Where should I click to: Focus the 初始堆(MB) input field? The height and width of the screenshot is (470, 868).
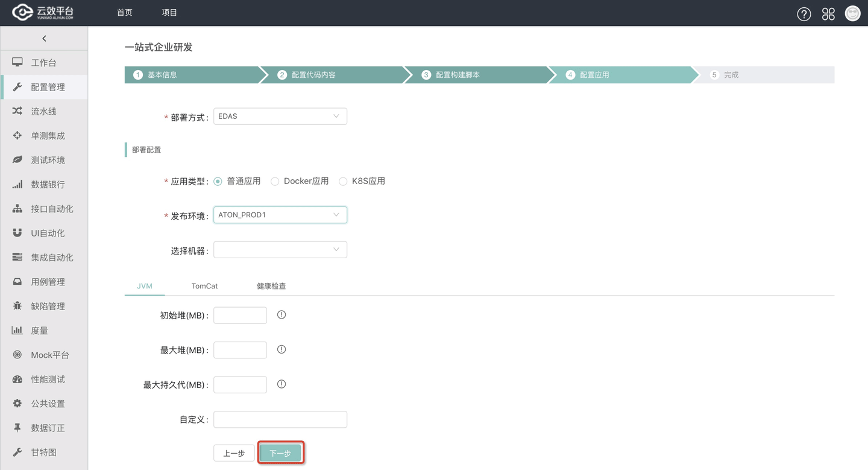pos(240,315)
